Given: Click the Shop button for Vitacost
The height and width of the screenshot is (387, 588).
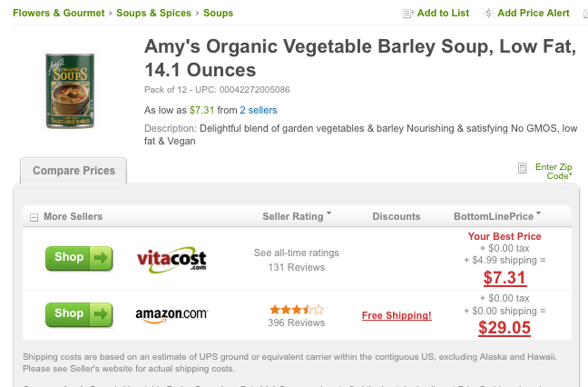Looking at the screenshot, I should pyautogui.click(x=79, y=258).
